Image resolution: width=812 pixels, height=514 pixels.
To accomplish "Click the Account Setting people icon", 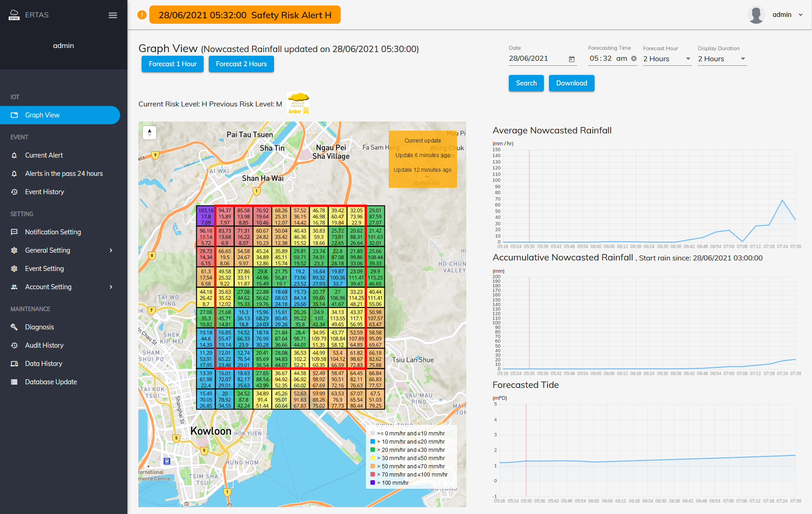I will pyautogui.click(x=14, y=287).
